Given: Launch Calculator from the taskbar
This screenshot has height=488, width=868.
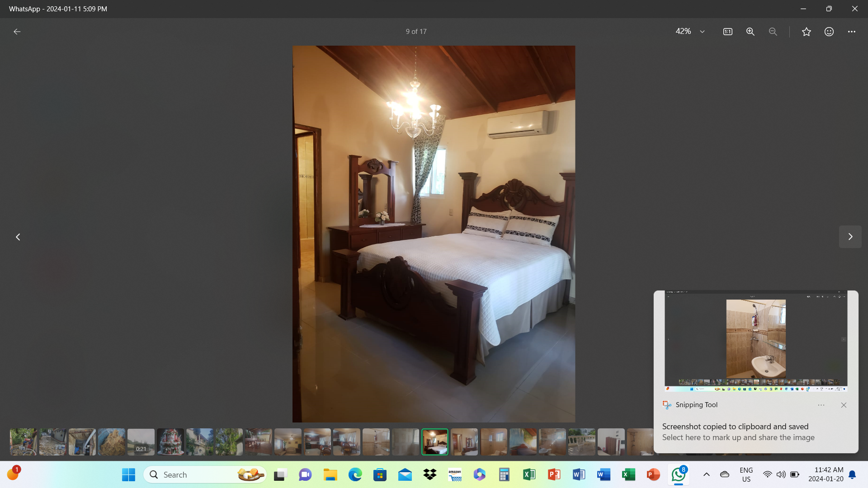Looking at the screenshot, I should [505, 475].
